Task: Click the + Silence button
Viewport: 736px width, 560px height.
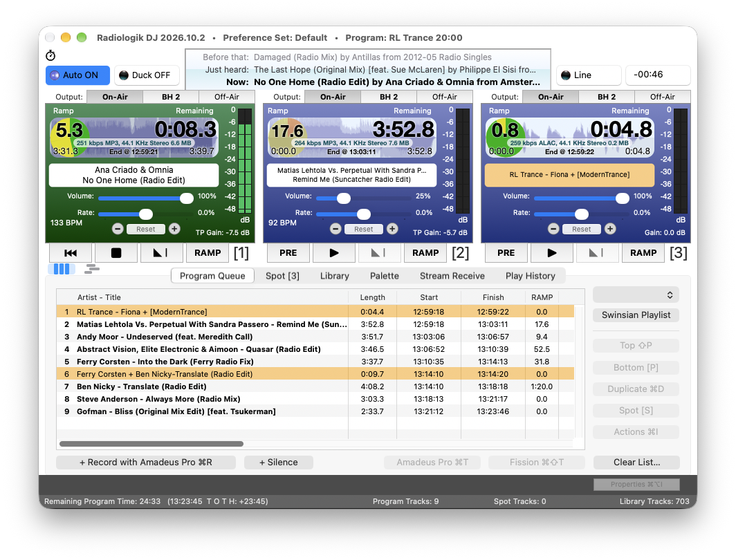Action: [279, 463]
